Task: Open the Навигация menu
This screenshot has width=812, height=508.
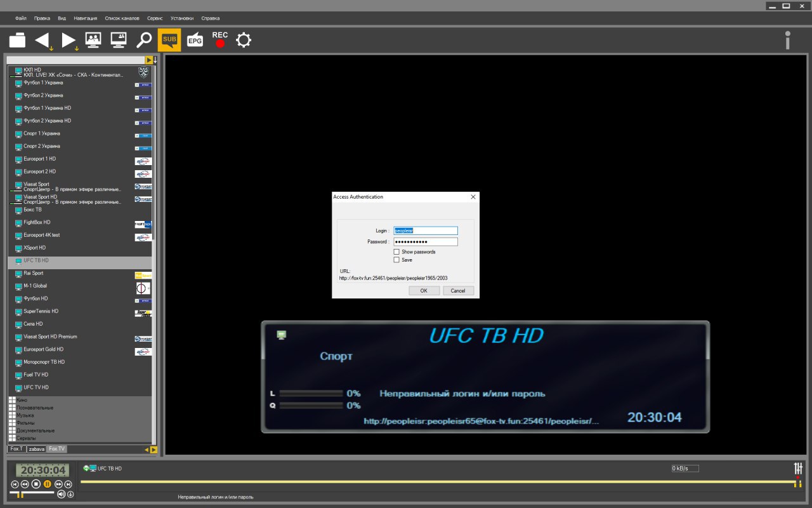Action: tap(86, 18)
